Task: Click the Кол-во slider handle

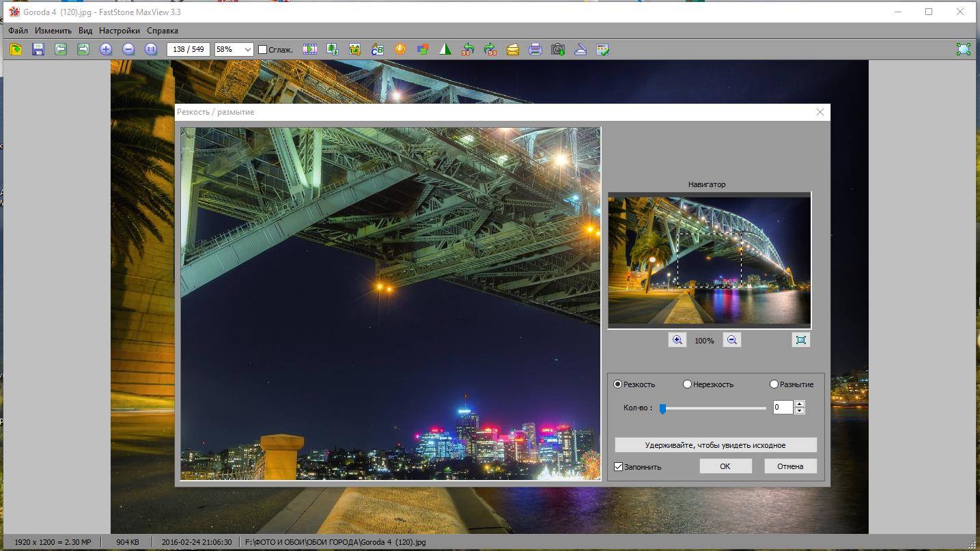Action: [x=662, y=408]
